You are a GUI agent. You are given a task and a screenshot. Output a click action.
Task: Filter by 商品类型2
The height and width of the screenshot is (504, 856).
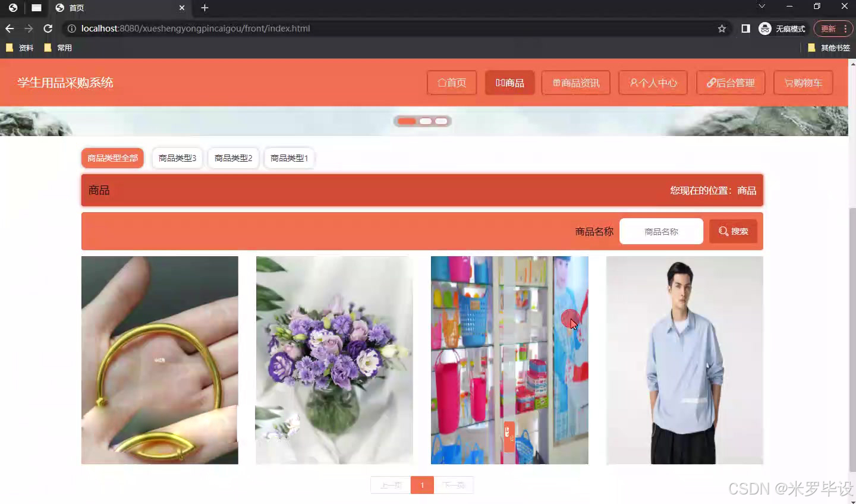click(234, 158)
